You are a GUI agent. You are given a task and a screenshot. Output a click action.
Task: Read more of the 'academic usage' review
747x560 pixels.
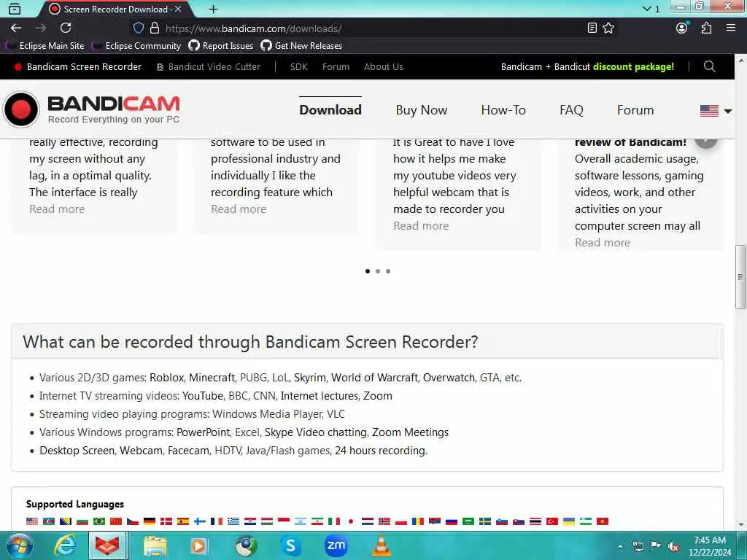tap(602, 242)
